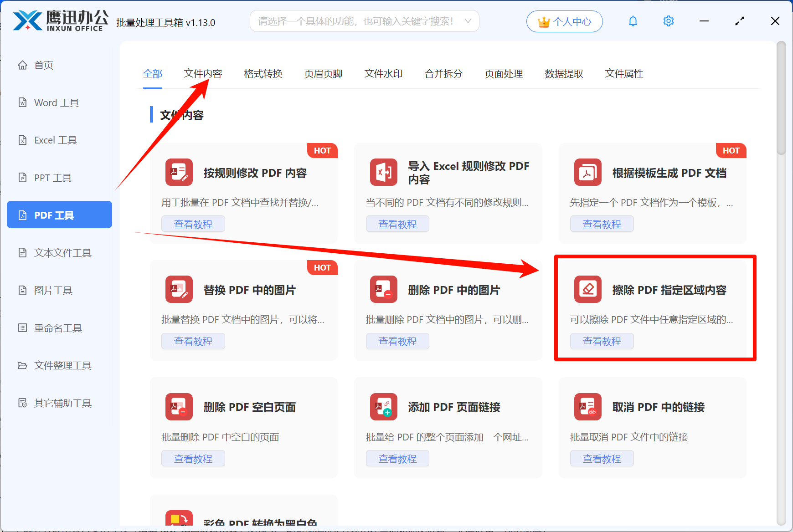
Task: Click the 擦除 PDF 指定区域内容 tool icon
Action: coord(587,289)
